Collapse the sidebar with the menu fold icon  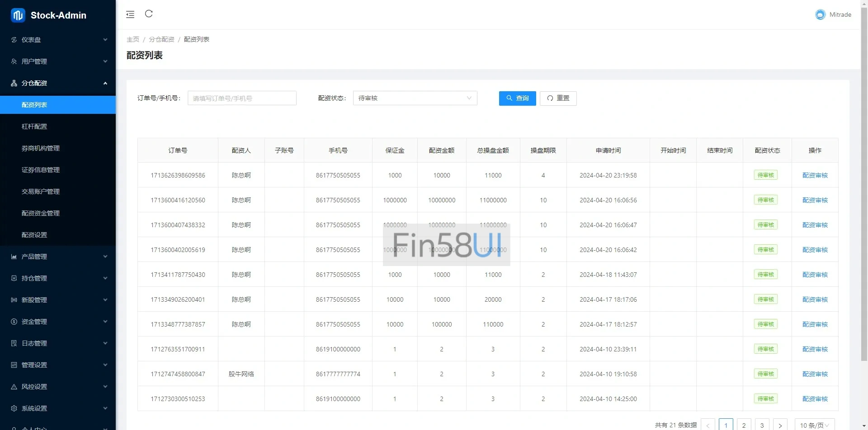[130, 14]
